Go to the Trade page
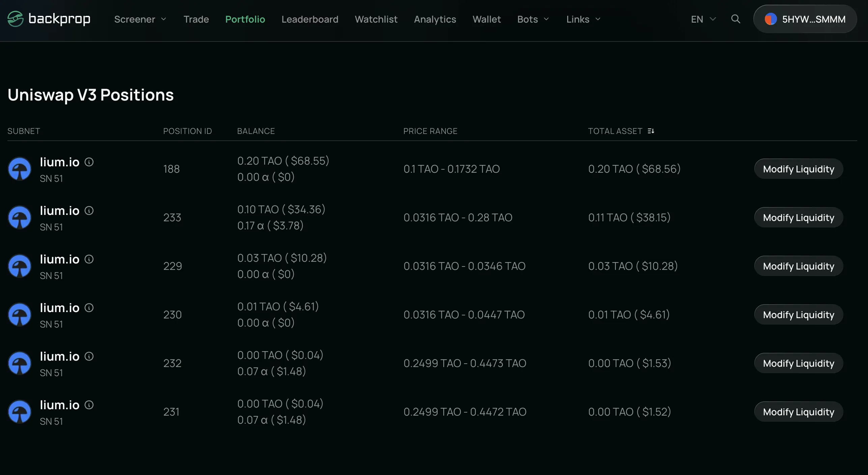The image size is (868, 475). 196,19
